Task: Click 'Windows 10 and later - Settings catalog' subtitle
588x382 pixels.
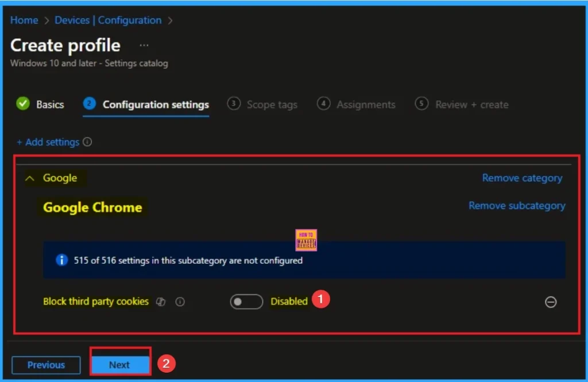Action: tap(89, 63)
